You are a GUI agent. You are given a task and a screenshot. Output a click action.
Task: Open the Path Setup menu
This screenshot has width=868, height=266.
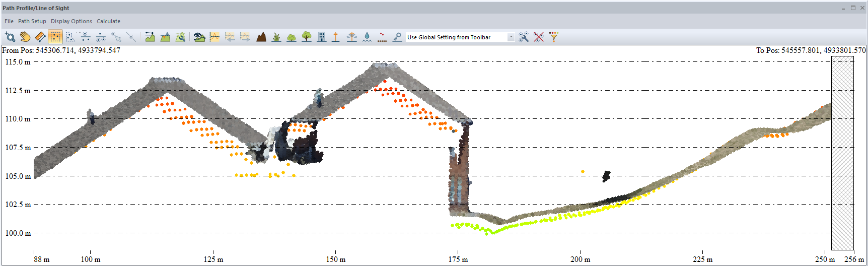(x=32, y=21)
